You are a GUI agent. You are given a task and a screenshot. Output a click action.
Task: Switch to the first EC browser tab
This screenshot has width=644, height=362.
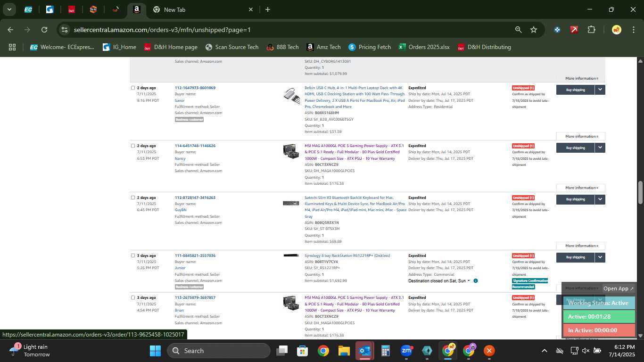click(28, 9)
